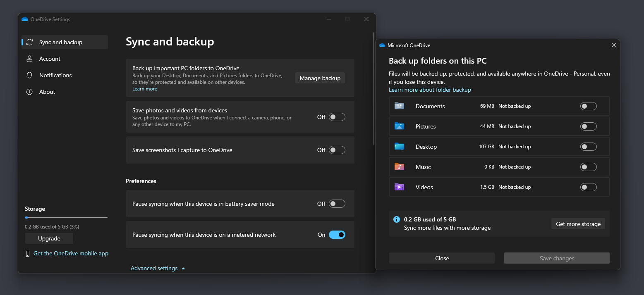Click the Videos folder icon
Screen dimensions: 644x295
399,187
